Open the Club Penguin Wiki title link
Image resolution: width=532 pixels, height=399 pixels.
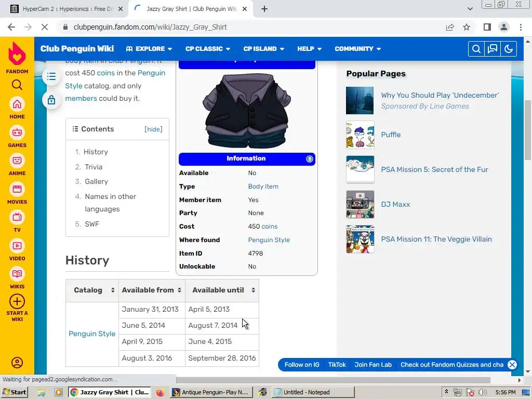(77, 49)
